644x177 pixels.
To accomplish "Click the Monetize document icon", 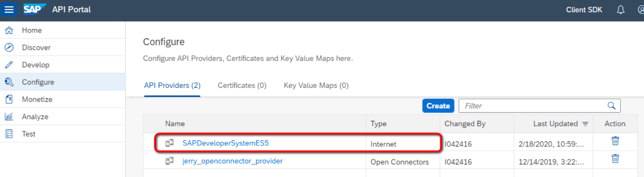I will [9, 99].
